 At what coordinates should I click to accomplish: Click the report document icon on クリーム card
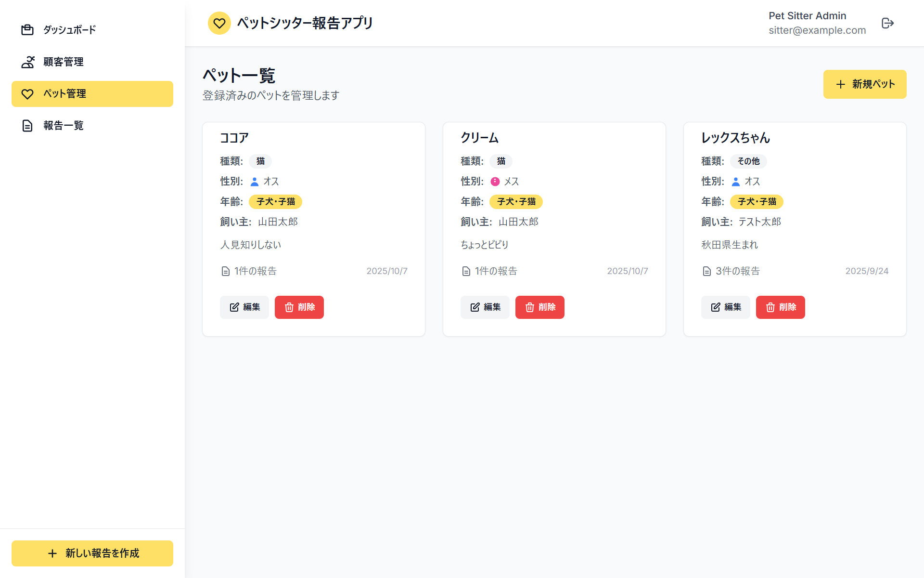click(x=466, y=271)
